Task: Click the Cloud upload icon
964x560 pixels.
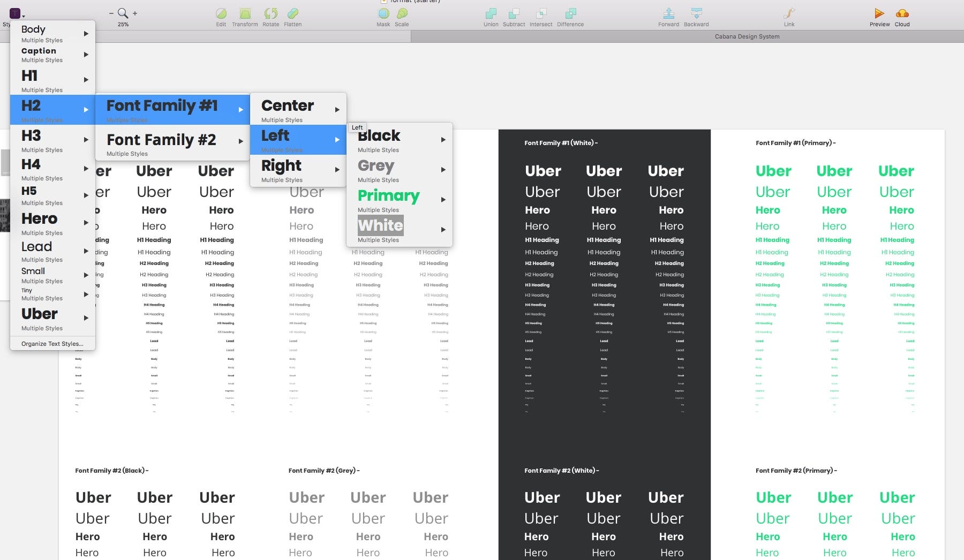Action: pyautogui.click(x=902, y=13)
